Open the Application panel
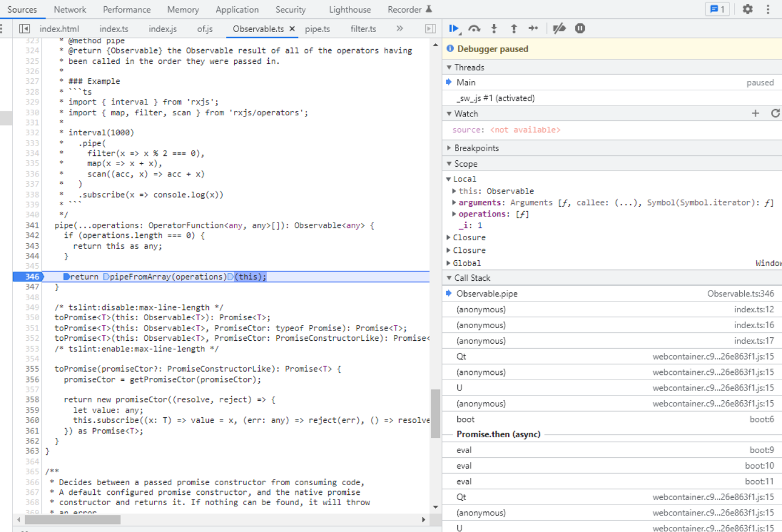Screen dimensions: 782x532 pyautogui.click(x=237, y=10)
